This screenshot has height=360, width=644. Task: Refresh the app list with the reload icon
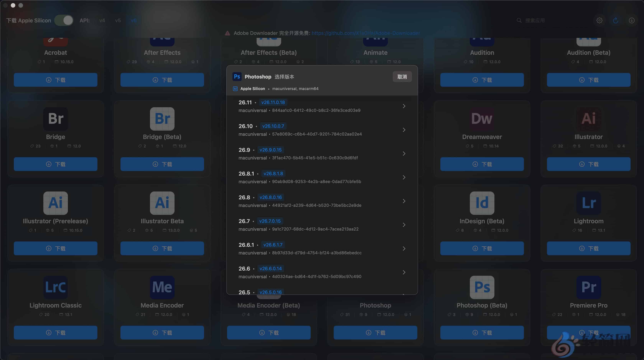[x=615, y=20]
